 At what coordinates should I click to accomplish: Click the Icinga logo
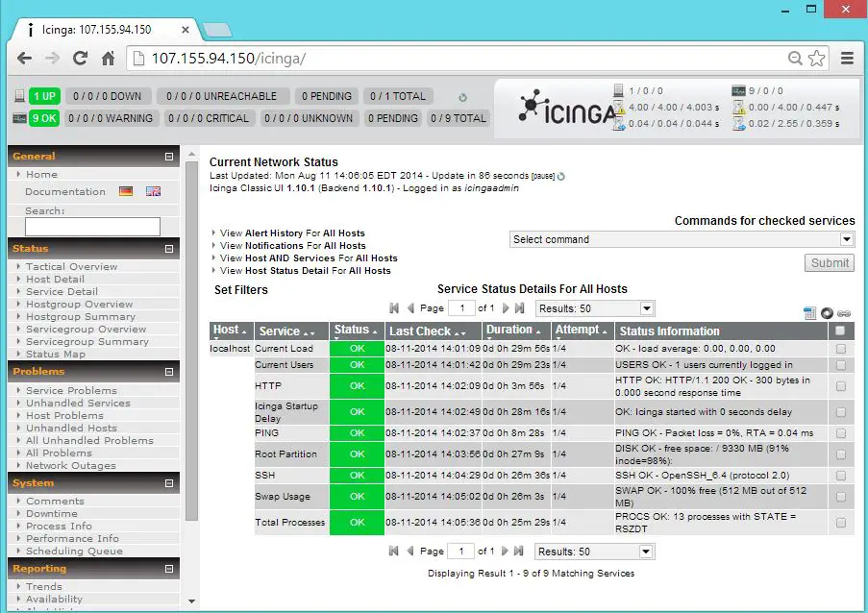(x=567, y=108)
